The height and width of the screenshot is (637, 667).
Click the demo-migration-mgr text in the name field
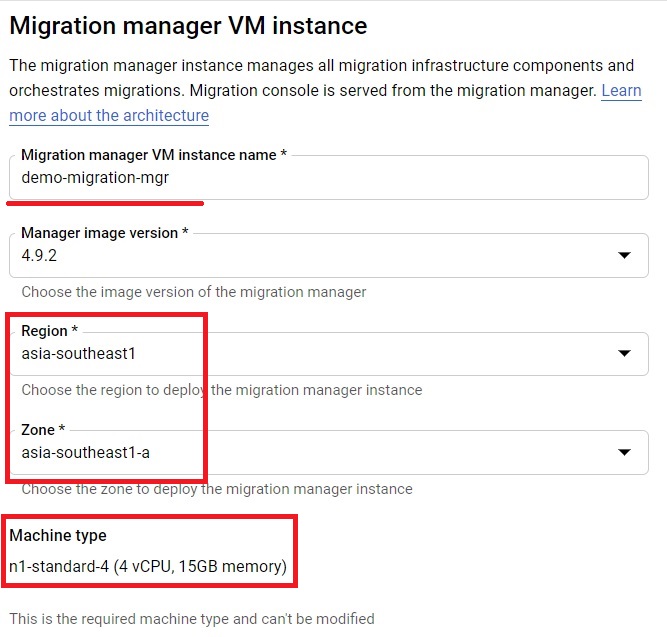click(95, 178)
